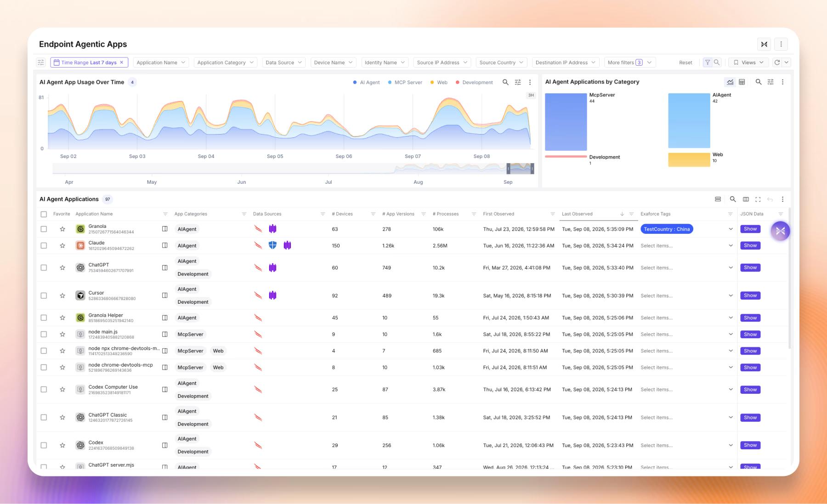Favorite the Claude application star
This screenshot has height=504, width=827.
coord(62,245)
